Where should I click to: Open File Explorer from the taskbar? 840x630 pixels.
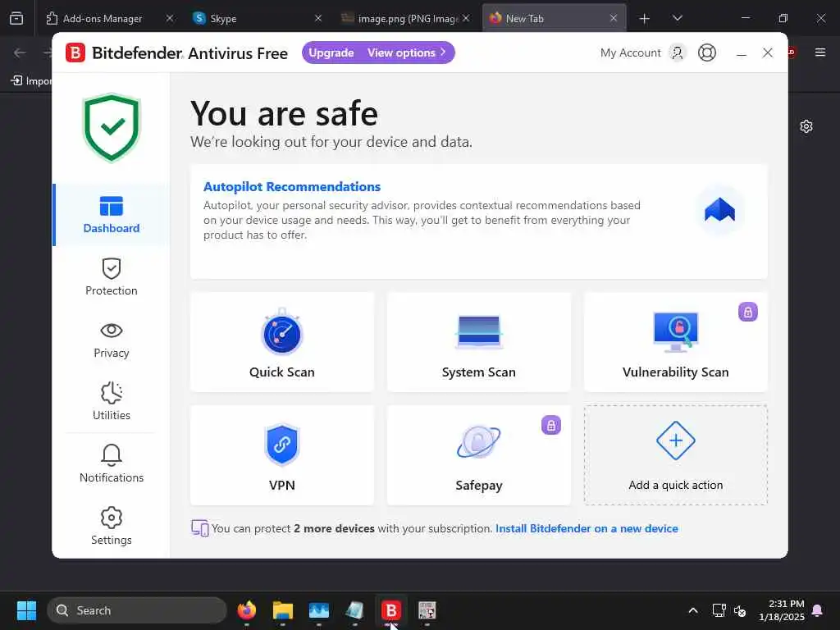[283, 610]
